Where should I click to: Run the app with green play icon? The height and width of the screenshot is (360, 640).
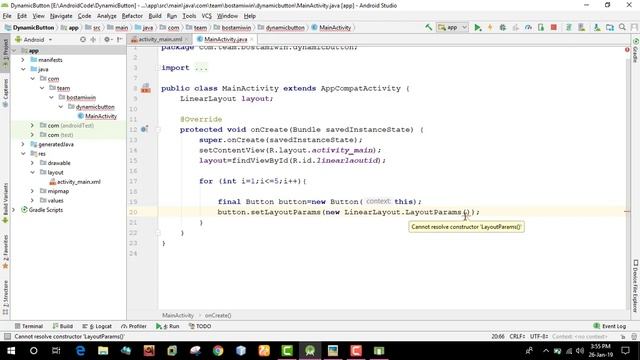477,27
